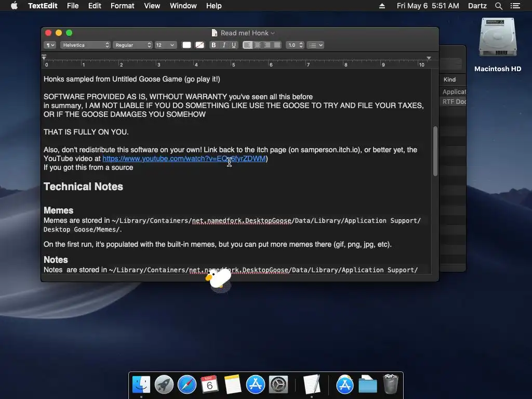Open Safari from the Dock
This screenshot has width=532, height=399.
tap(187, 385)
